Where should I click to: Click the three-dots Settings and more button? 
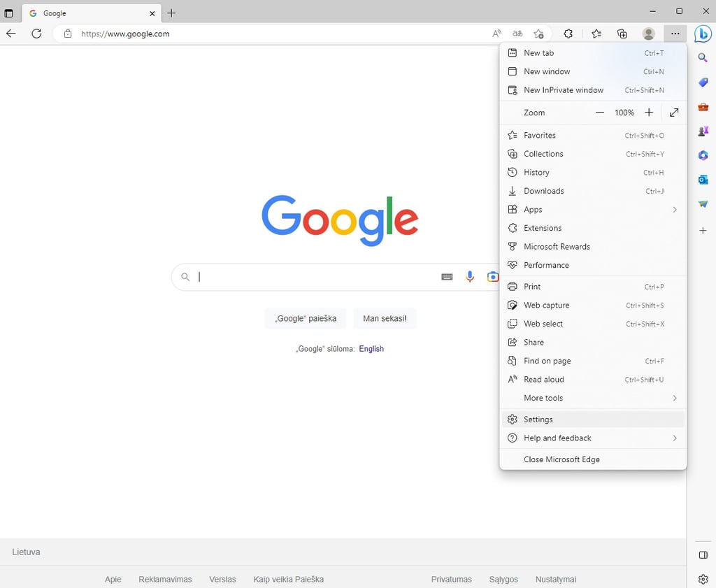[x=675, y=34]
